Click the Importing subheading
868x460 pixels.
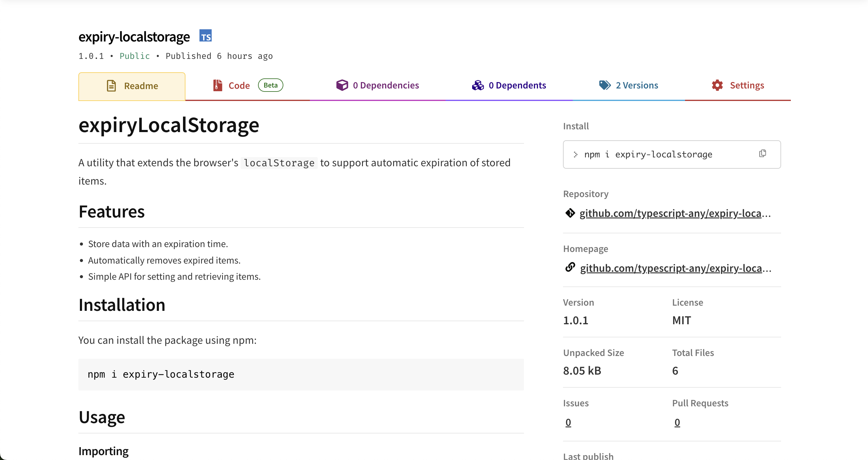click(x=103, y=451)
